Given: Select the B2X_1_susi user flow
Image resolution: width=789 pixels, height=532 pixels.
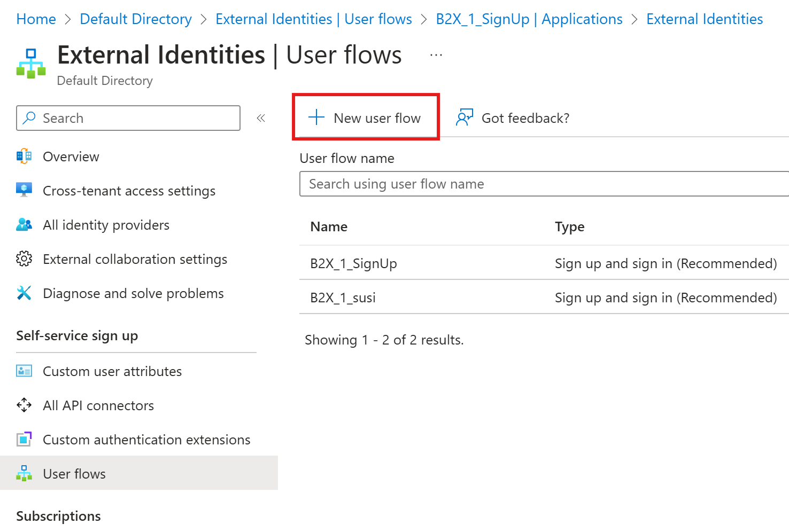Looking at the screenshot, I should click(x=343, y=298).
